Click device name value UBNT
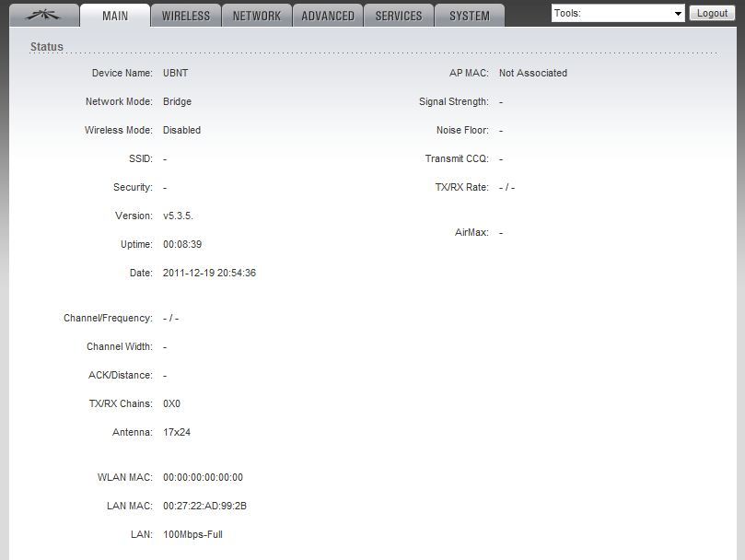The width and height of the screenshot is (745, 560). pyautogui.click(x=175, y=73)
